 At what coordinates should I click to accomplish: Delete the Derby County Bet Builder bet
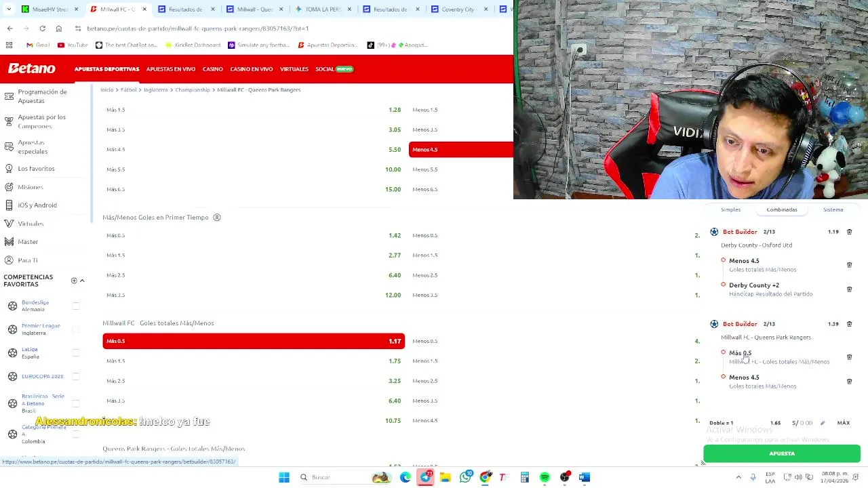849,232
